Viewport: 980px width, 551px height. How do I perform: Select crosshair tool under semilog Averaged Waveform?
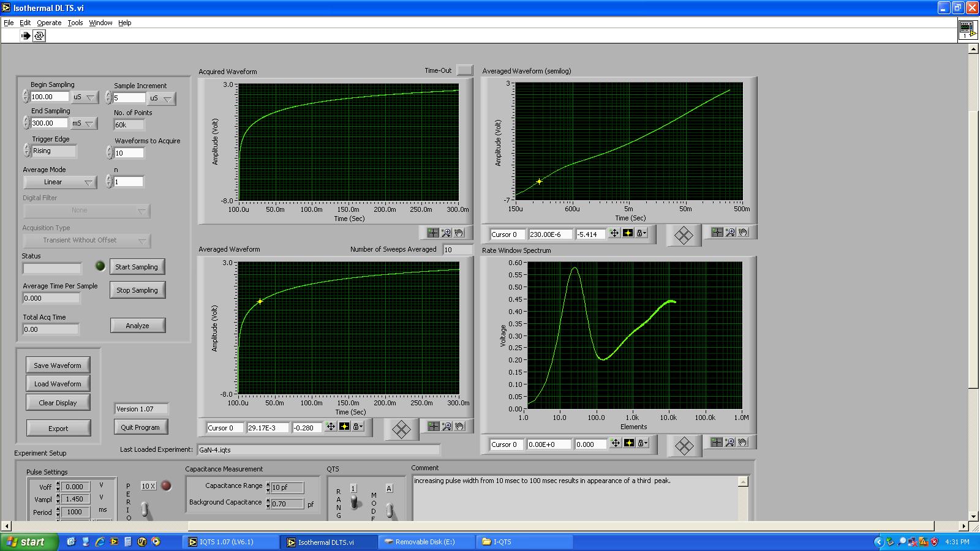717,232
